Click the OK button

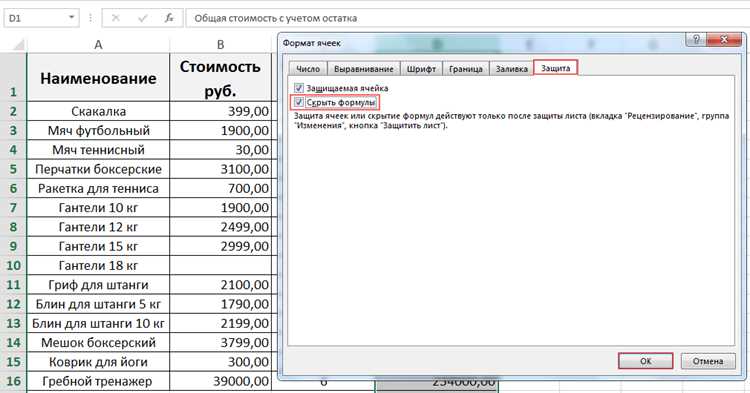pyautogui.click(x=646, y=361)
